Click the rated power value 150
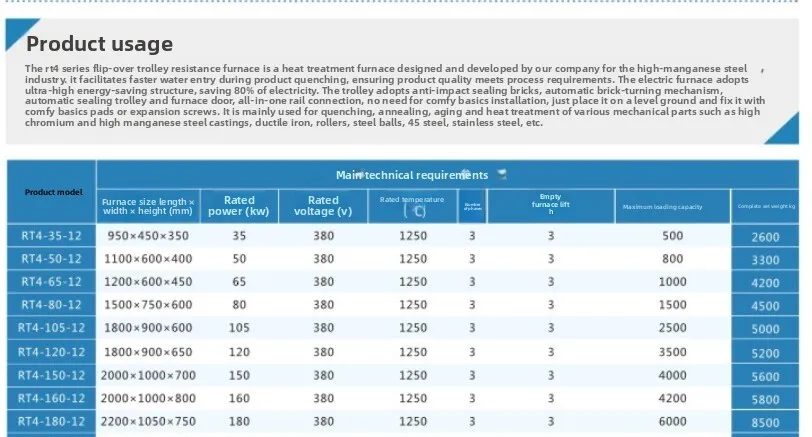The width and height of the screenshot is (812, 437). pos(239,374)
